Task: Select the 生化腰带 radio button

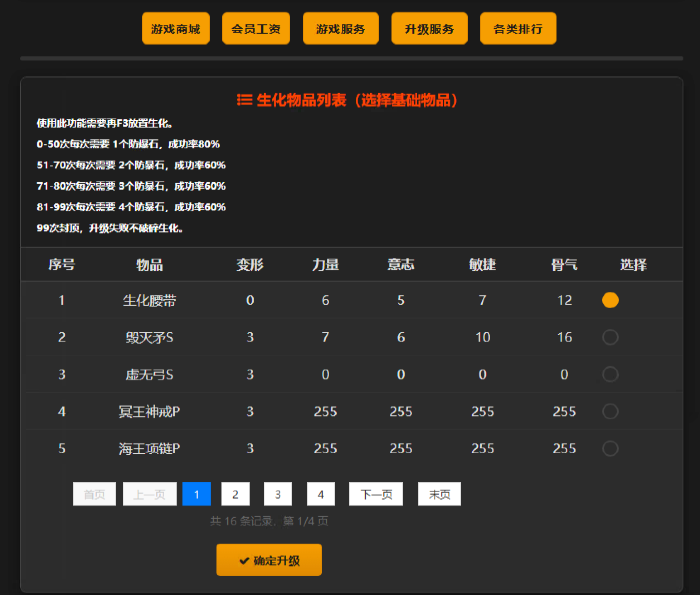Action: [x=610, y=300]
